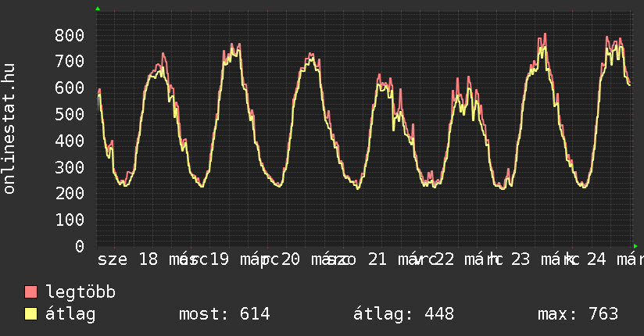Click the 'max: 763' statistic
This screenshot has width=644, height=336.
tap(578, 314)
